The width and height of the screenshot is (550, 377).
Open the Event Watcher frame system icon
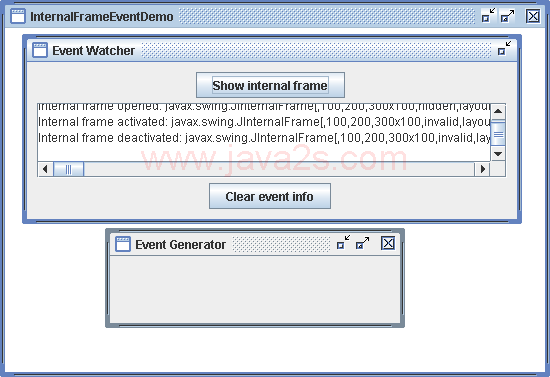coord(40,50)
